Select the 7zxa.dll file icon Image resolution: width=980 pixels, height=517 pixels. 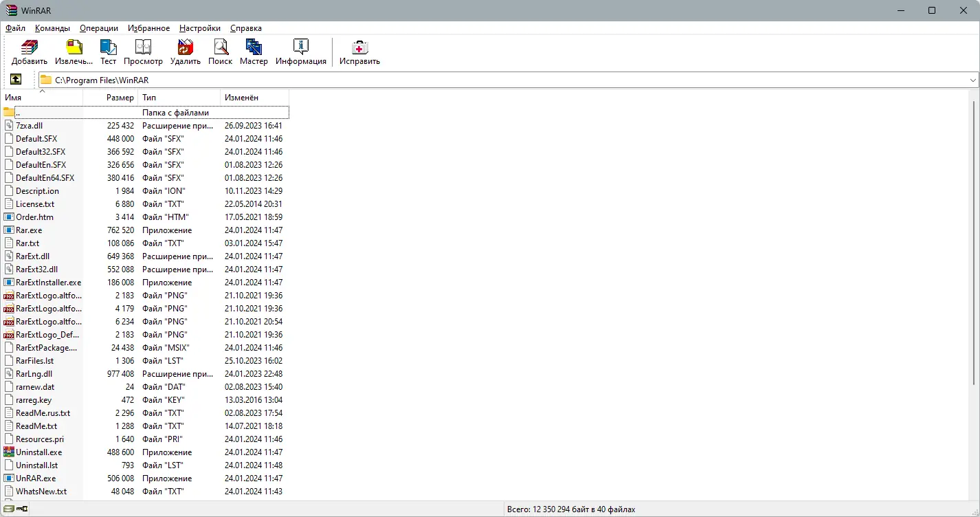tap(9, 126)
